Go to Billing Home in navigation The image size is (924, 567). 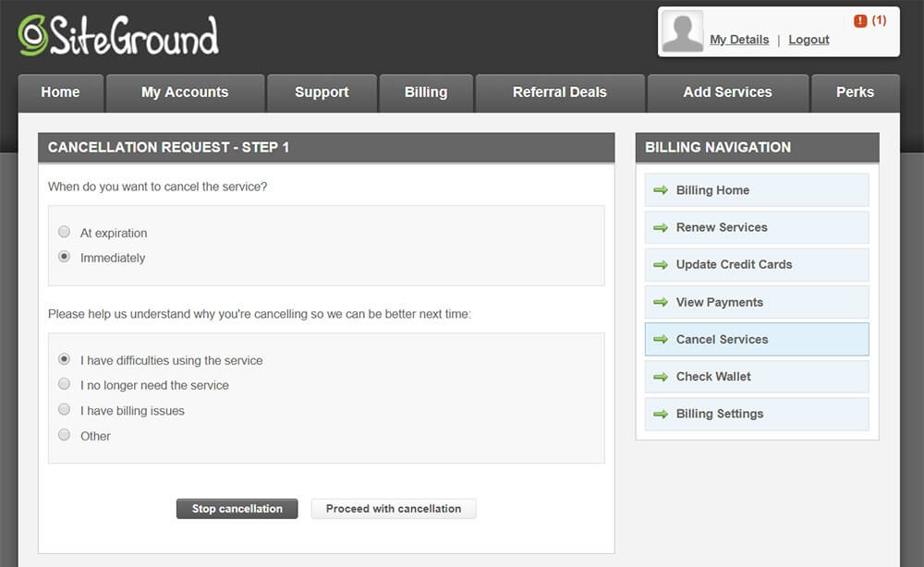coord(757,190)
